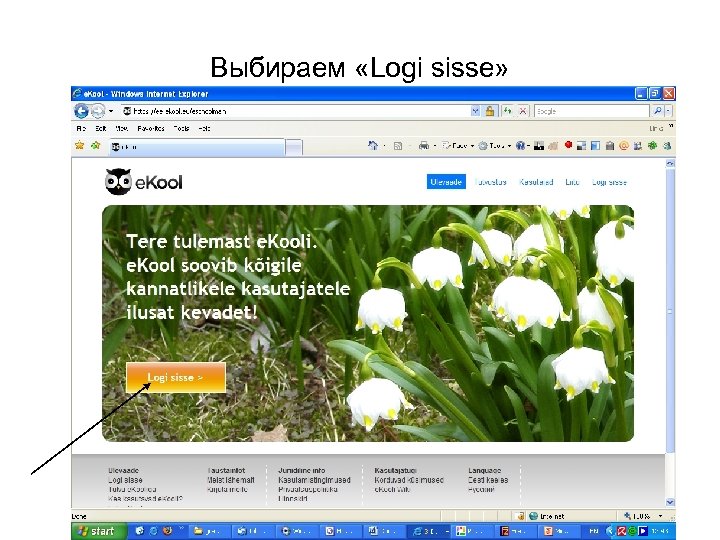Click the browser Forward arrow
The image size is (720, 540).
[97, 111]
